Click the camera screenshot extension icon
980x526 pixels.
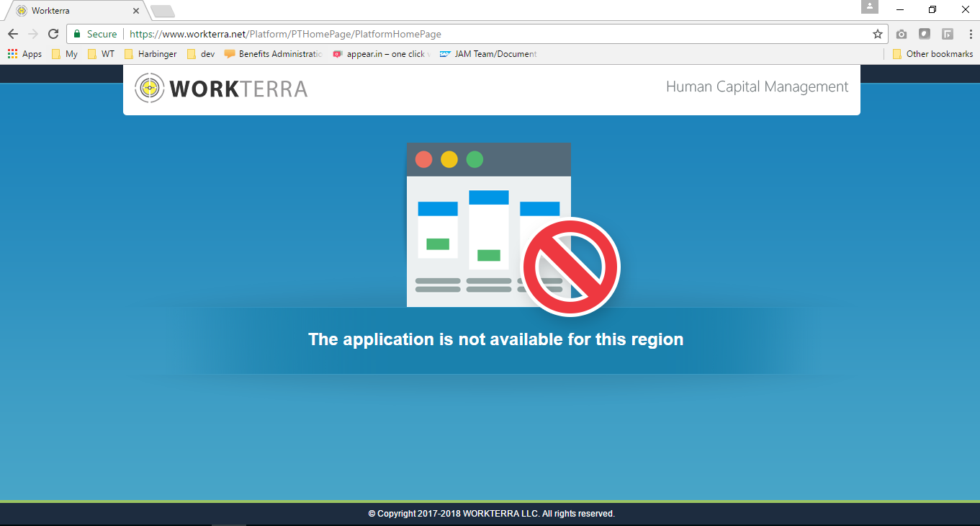[902, 34]
